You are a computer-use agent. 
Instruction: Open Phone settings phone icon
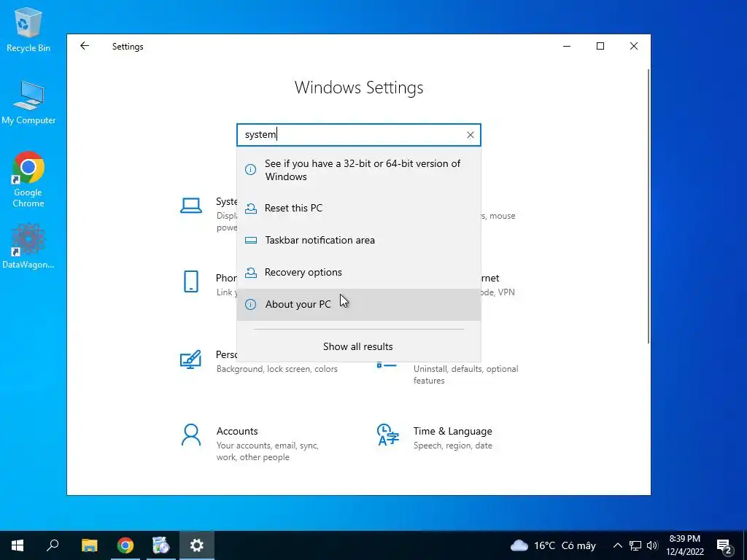click(191, 281)
